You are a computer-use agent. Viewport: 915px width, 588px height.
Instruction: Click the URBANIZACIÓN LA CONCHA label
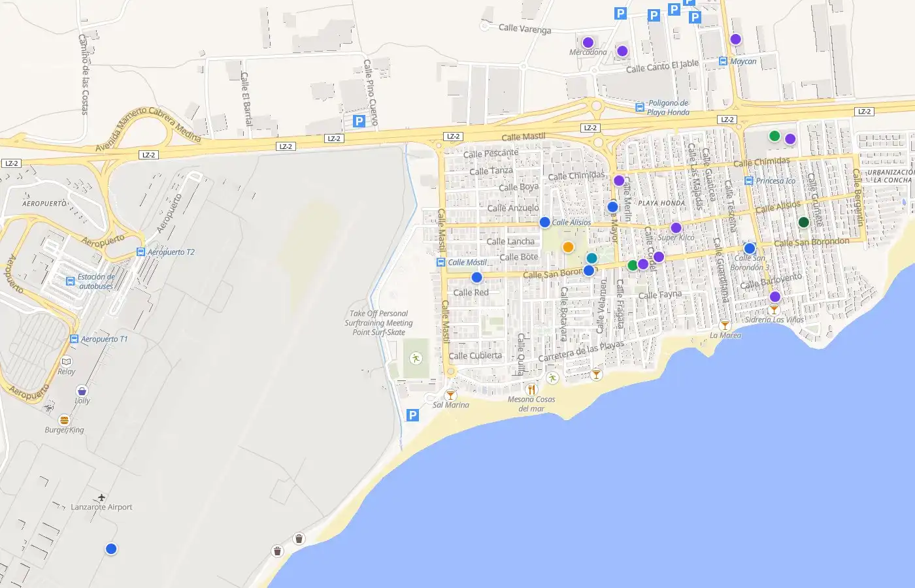890,176
